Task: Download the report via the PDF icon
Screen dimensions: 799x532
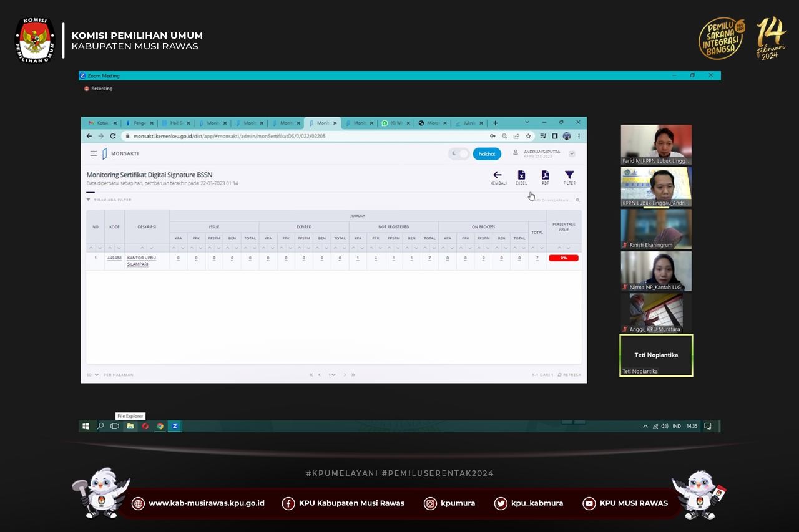Action: 545,175
